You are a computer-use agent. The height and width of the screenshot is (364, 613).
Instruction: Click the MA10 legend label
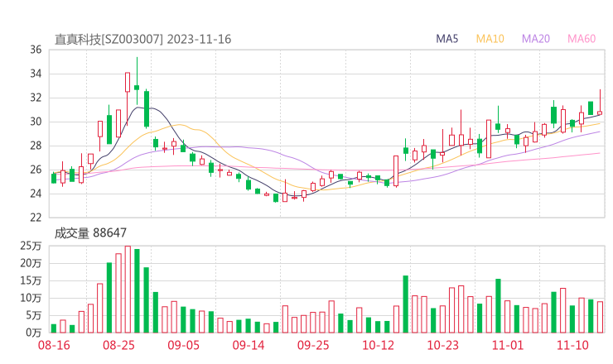(x=490, y=39)
